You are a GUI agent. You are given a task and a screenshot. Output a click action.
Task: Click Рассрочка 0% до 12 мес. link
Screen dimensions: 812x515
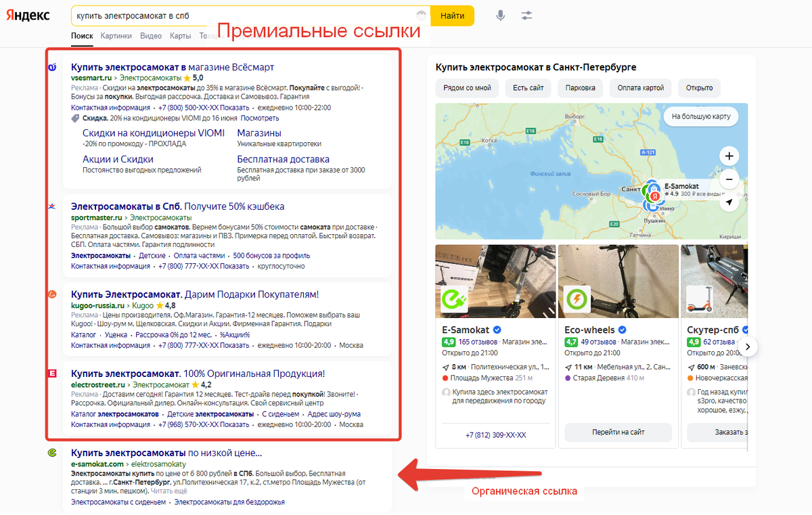point(174,334)
